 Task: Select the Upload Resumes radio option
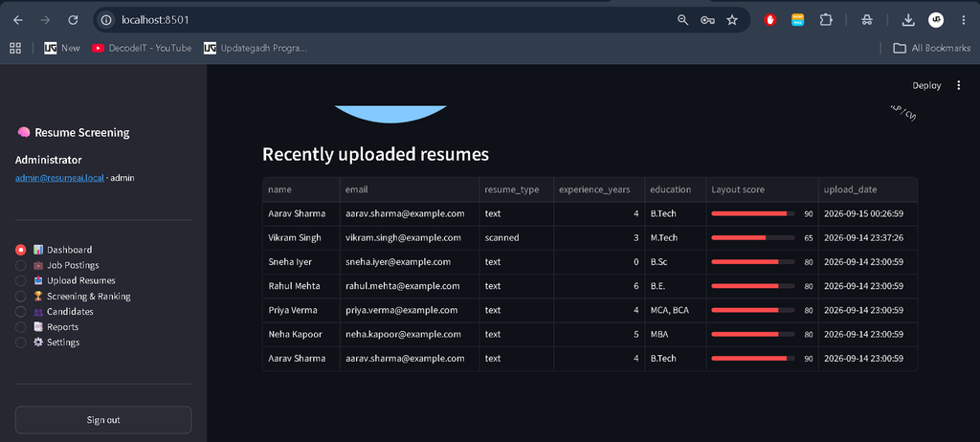[x=21, y=280]
